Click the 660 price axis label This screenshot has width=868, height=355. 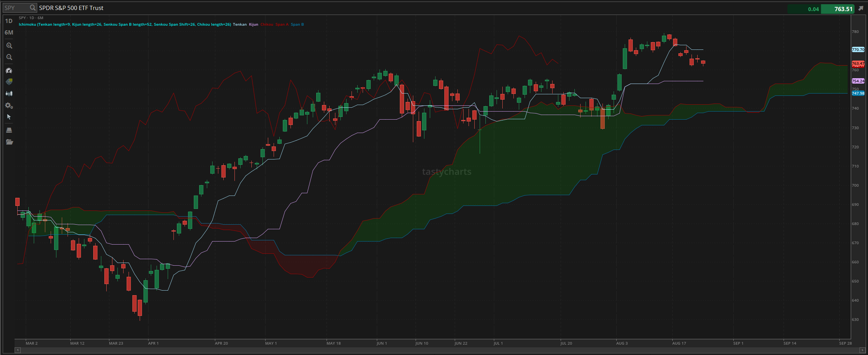(x=855, y=262)
